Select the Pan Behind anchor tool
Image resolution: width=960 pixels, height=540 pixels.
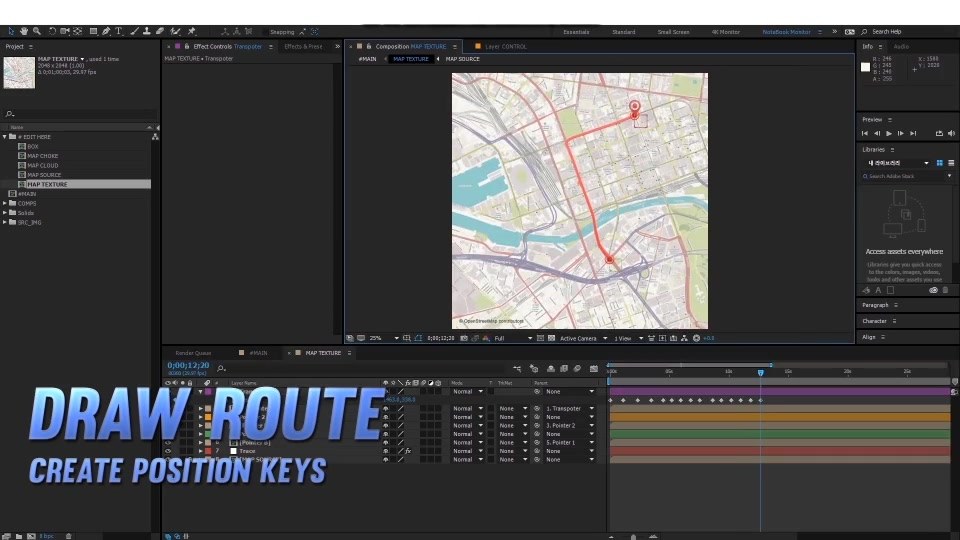coord(78,31)
